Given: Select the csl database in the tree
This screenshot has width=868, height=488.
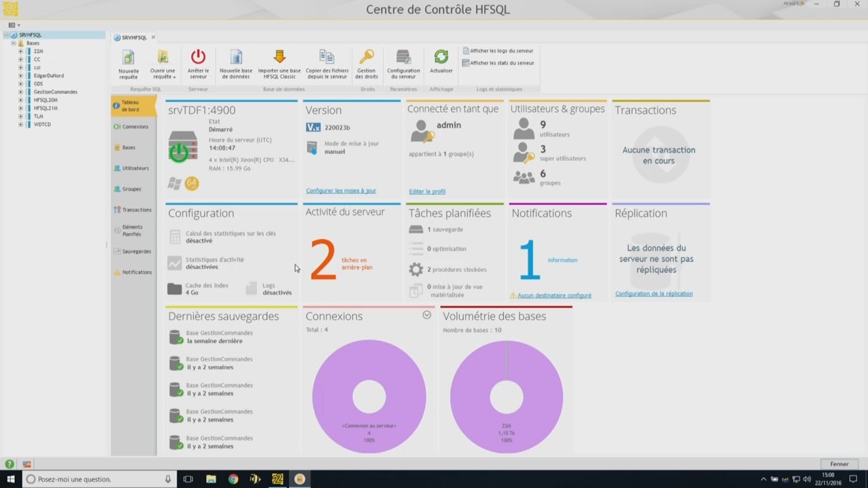Looking at the screenshot, I should [x=37, y=67].
